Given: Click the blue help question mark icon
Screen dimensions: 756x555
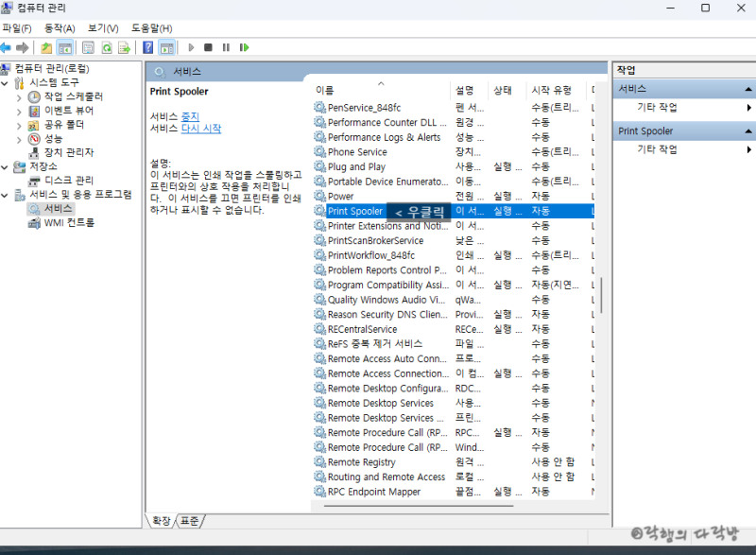Looking at the screenshot, I should (x=148, y=47).
